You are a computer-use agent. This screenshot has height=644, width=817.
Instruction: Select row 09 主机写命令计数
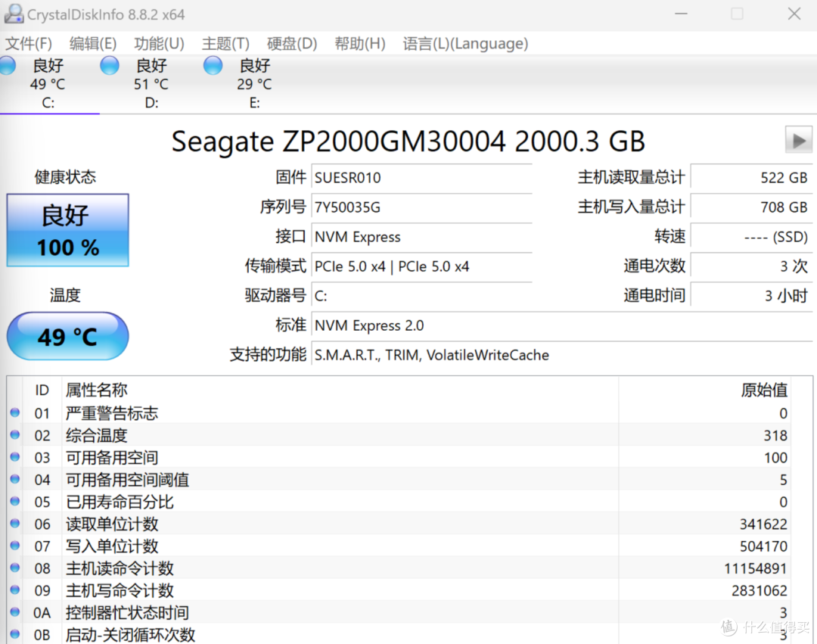[x=399, y=590]
